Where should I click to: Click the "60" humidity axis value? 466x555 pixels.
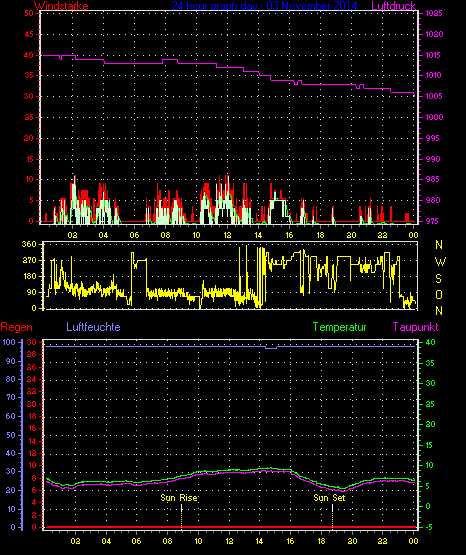point(11,416)
